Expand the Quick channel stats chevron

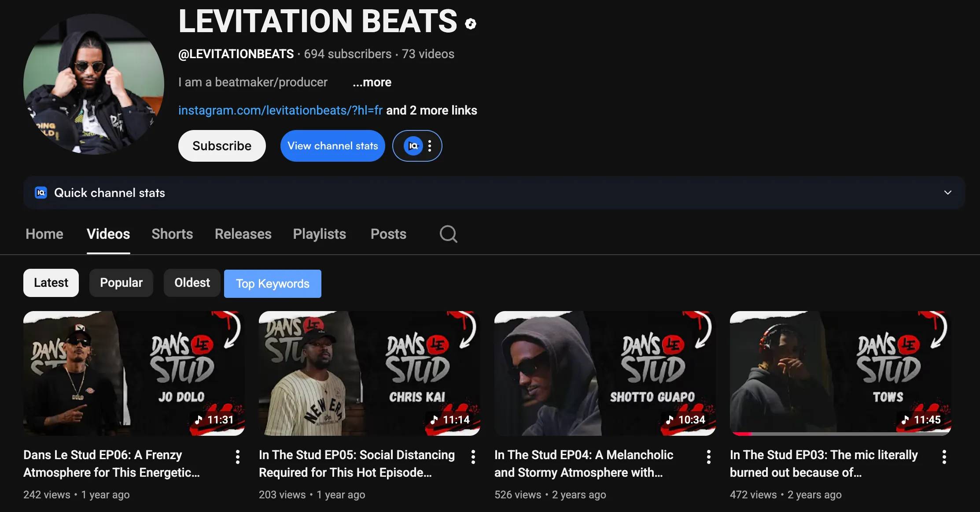pyautogui.click(x=948, y=193)
